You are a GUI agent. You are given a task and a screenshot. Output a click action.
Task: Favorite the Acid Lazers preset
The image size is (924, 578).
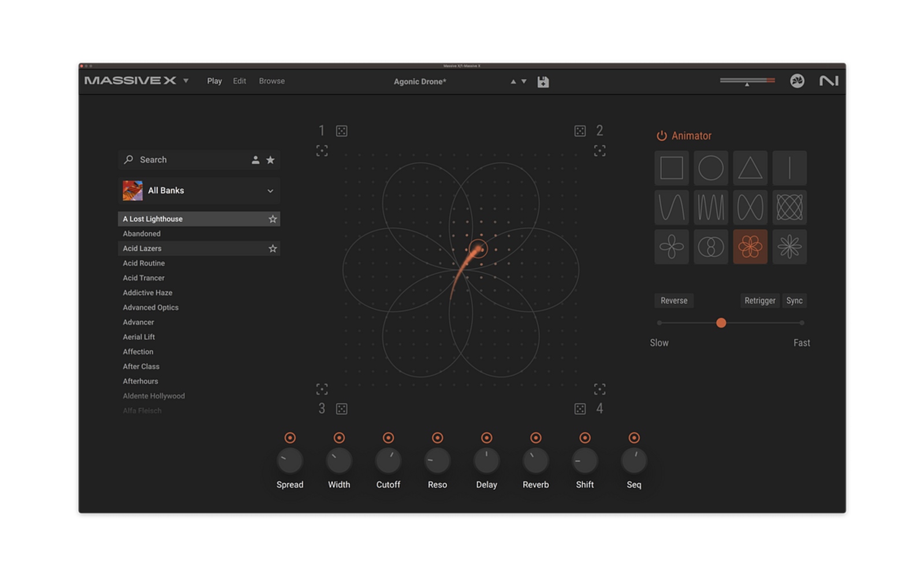coord(273,249)
